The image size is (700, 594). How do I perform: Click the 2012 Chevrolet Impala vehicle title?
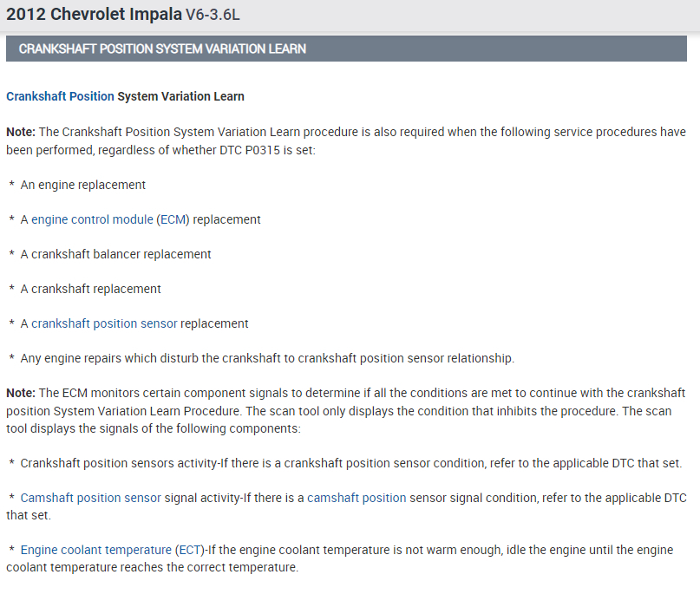[94, 15]
